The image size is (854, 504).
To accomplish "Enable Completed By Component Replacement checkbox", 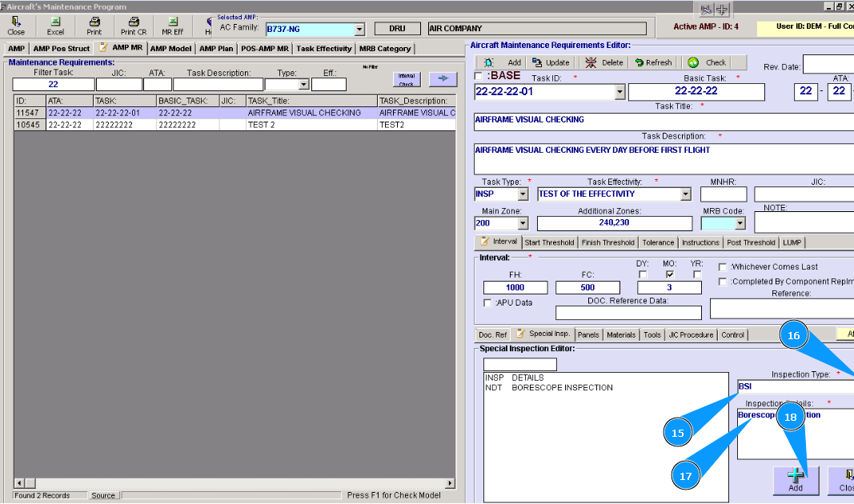I will point(723,282).
